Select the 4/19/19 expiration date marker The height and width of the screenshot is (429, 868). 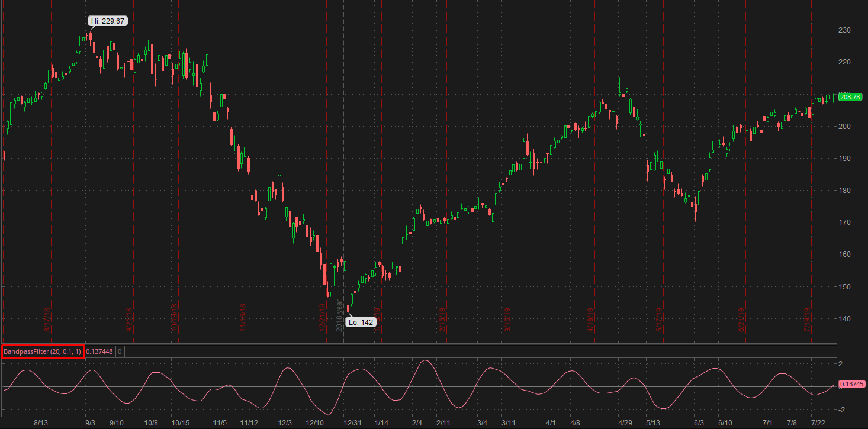pyautogui.click(x=591, y=320)
